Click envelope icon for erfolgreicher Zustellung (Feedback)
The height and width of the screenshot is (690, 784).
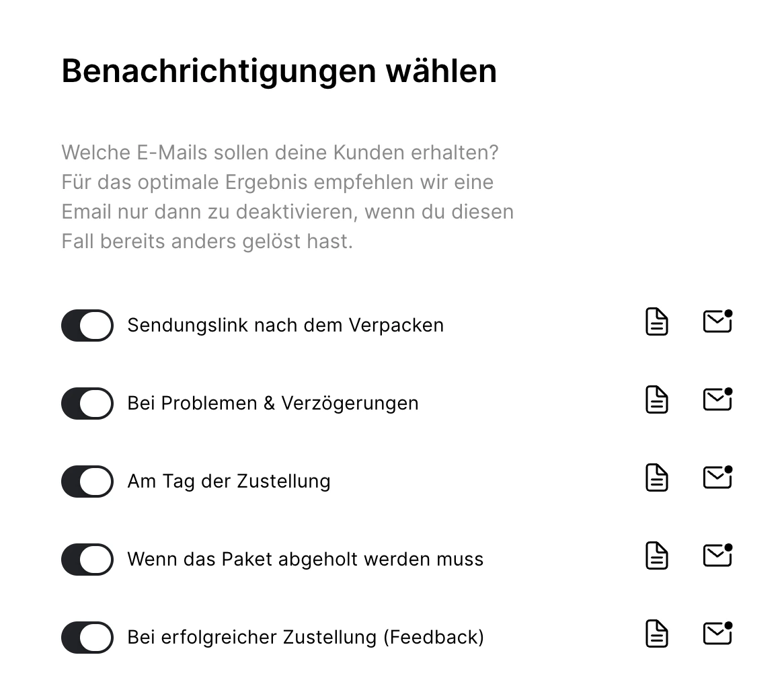coord(717,633)
